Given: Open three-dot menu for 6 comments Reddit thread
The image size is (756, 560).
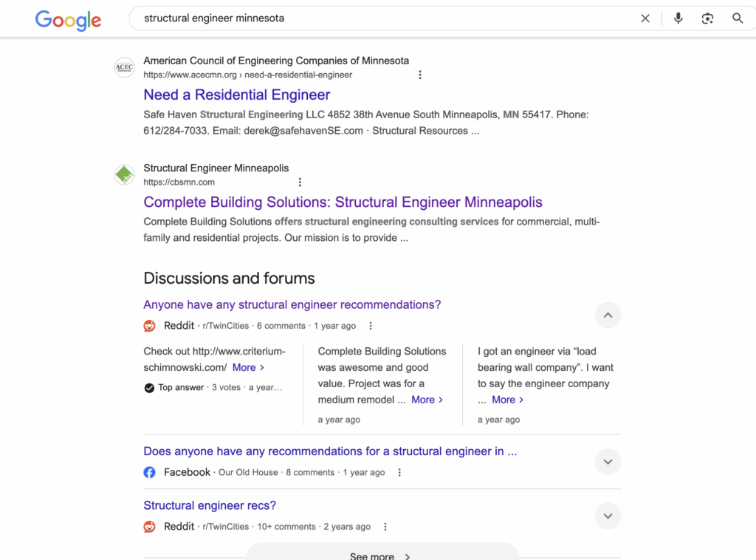Looking at the screenshot, I should click(371, 326).
